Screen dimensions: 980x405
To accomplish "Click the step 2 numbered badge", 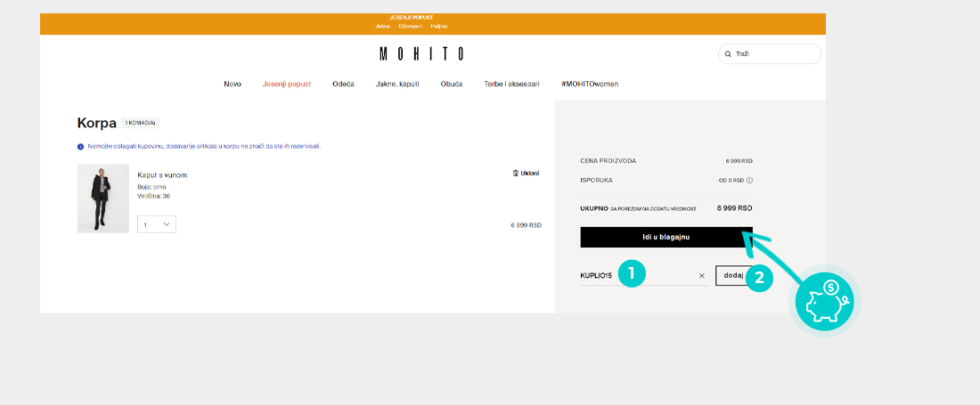I will point(759,278).
